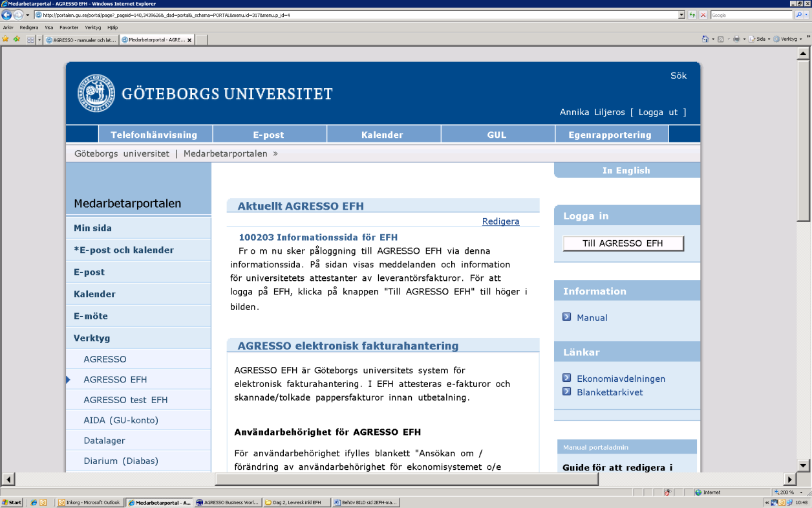
Task: Open the Print options dropdown arrow
Action: click(743, 39)
